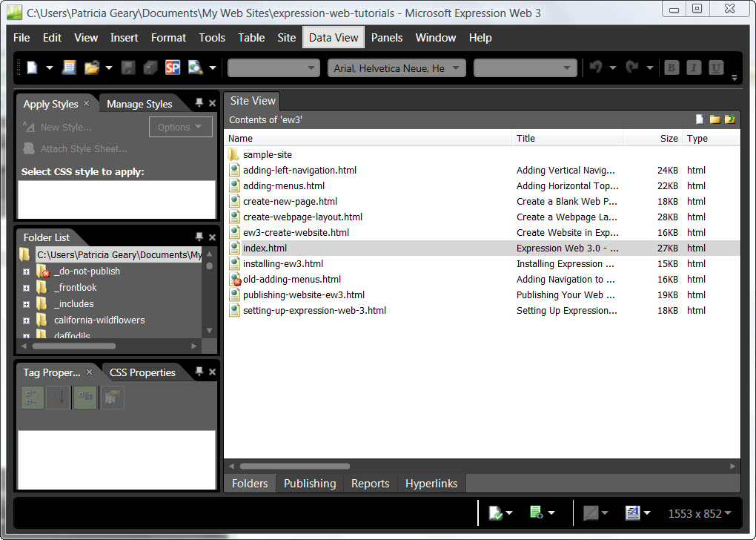The height and width of the screenshot is (540, 756).
Task: Open the New Document dropdown arrow
Action: coord(49,68)
